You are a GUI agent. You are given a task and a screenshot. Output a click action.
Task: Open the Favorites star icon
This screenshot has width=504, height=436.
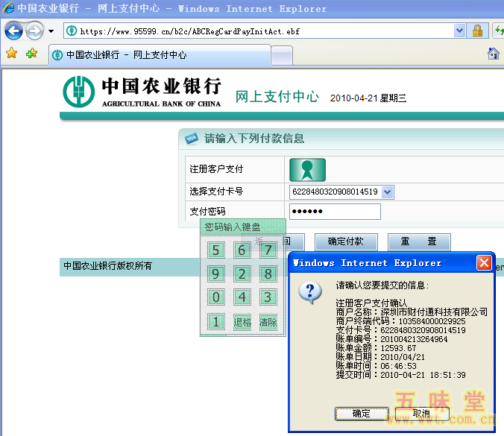(12, 54)
